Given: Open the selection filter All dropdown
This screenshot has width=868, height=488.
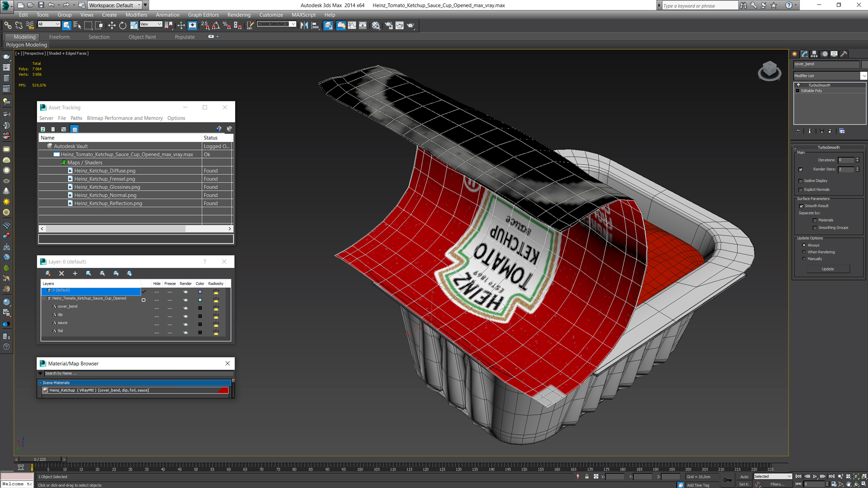Looking at the screenshot, I should (x=48, y=24).
